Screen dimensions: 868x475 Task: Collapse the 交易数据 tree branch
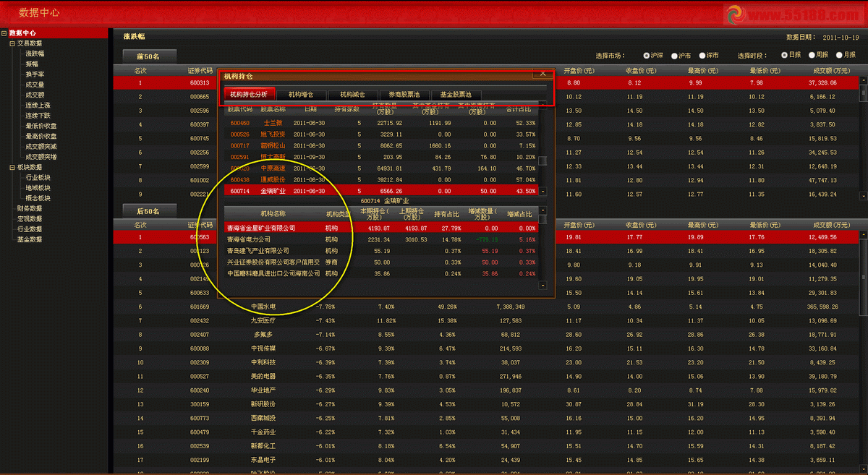12,43
